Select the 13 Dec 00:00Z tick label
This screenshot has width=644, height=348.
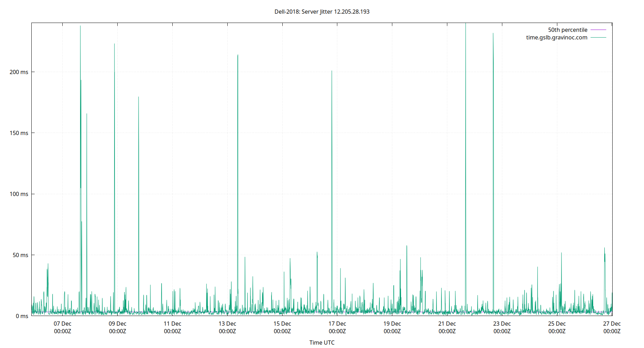[228, 327]
